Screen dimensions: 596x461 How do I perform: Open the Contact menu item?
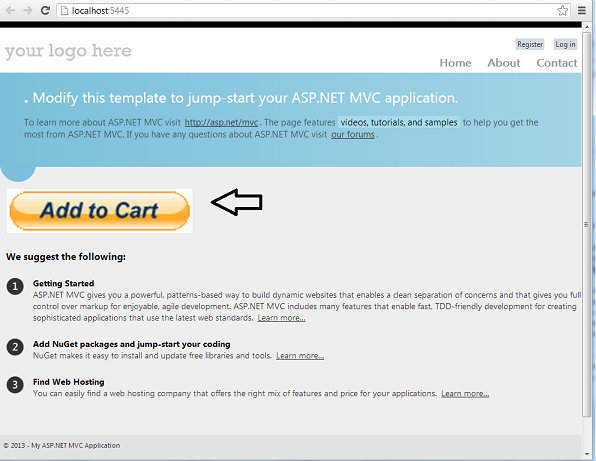point(557,63)
